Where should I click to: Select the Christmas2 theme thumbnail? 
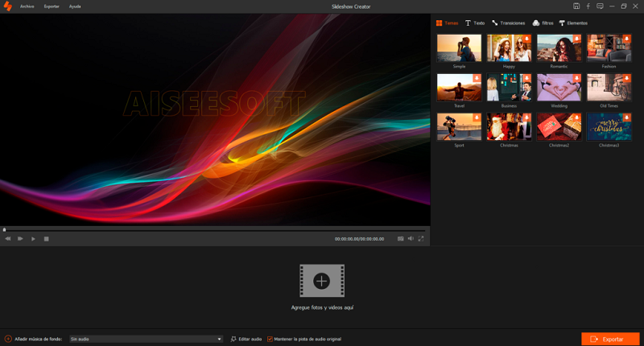click(559, 127)
